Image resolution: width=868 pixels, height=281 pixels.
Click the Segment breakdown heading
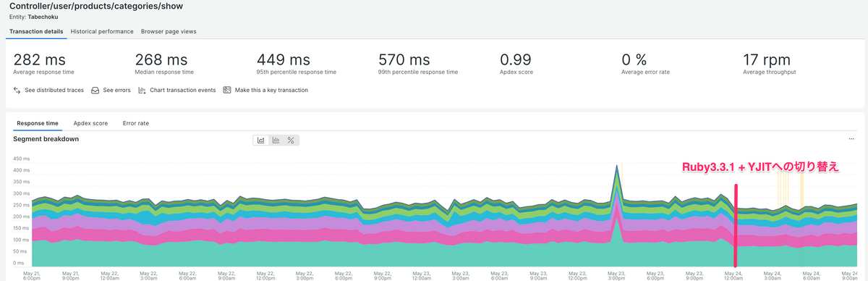(x=46, y=138)
